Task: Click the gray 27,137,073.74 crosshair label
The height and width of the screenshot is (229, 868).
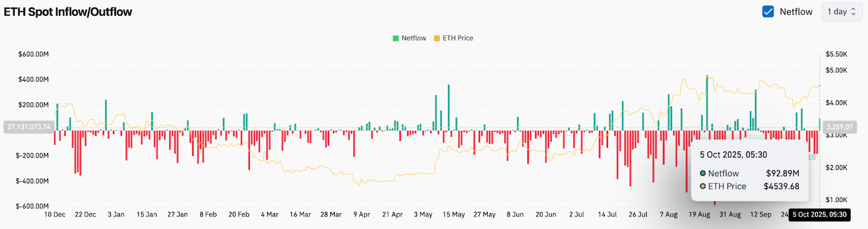Action: pos(29,127)
